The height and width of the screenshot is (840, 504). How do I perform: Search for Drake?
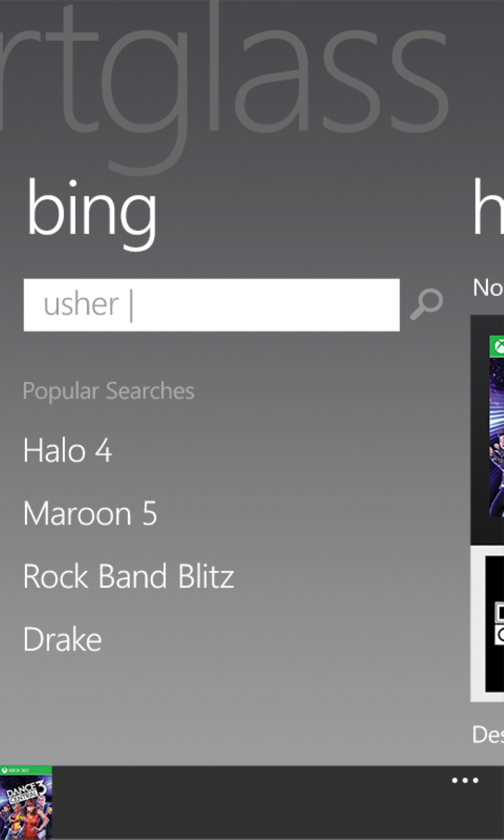(62, 639)
